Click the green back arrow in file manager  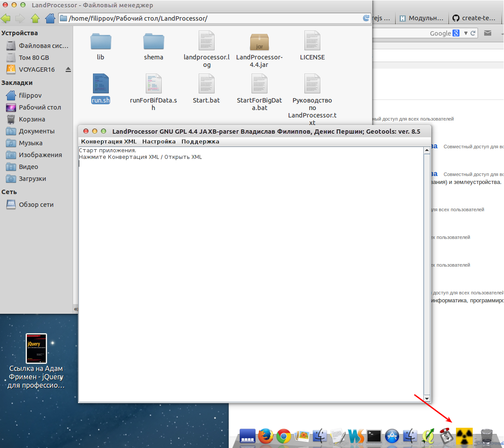pyautogui.click(x=6, y=18)
